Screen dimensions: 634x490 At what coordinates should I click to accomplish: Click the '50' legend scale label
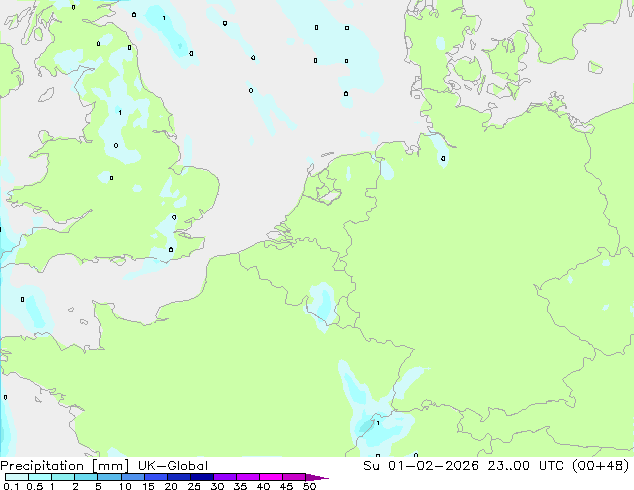click(309, 486)
